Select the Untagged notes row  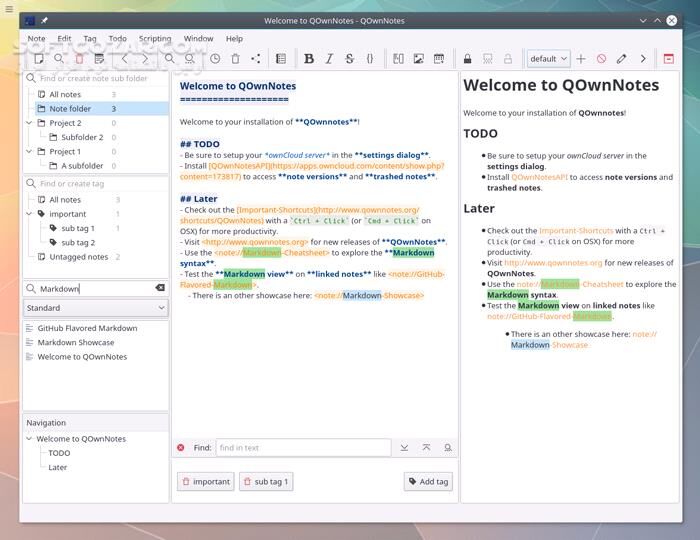pyautogui.click(x=79, y=257)
